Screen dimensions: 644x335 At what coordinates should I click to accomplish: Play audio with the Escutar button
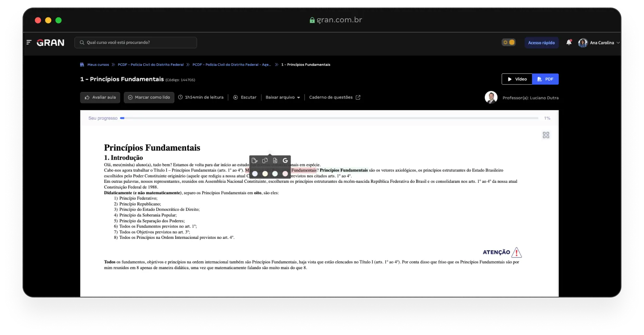pyautogui.click(x=245, y=98)
